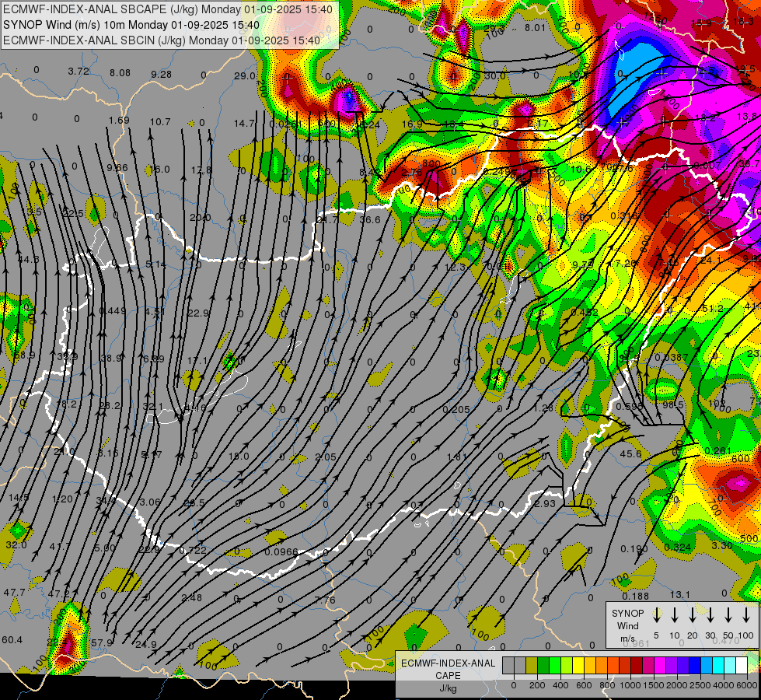Click the 200 tick label in CAPE legend
Viewport: 761px width, 700px height.
point(537,685)
